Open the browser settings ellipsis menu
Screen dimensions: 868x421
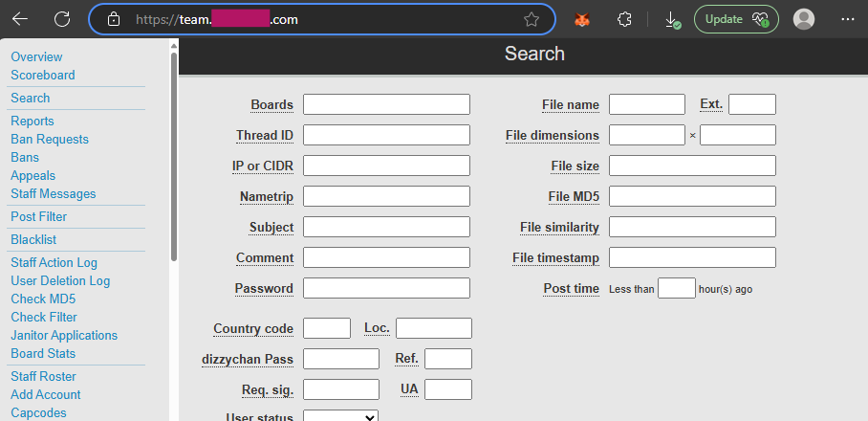point(847,19)
